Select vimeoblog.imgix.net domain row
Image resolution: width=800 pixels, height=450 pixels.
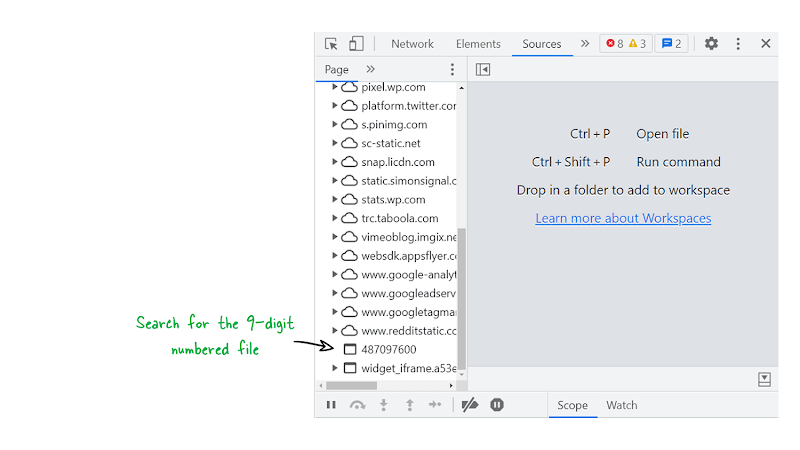[387, 237]
